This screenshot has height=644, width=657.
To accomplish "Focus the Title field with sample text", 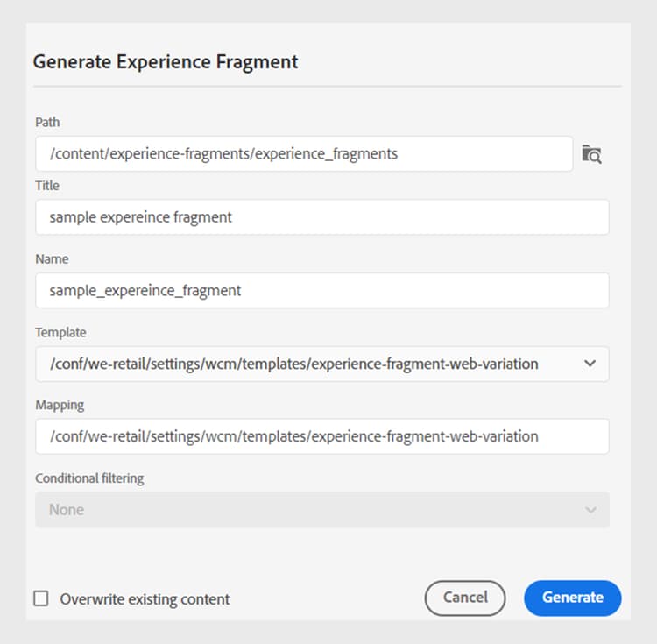I will tap(321, 217).
